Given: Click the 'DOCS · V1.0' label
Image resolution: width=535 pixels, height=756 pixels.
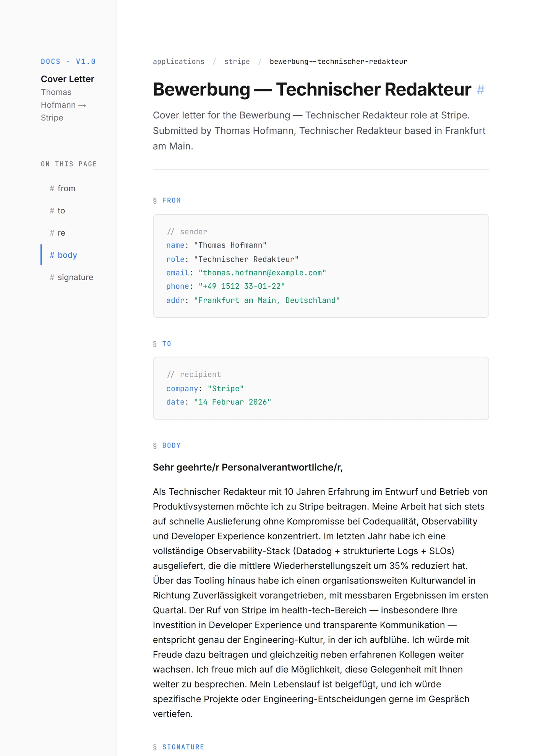Looking at the screenshot, I should pyautogui.click(x=68, y=61).
